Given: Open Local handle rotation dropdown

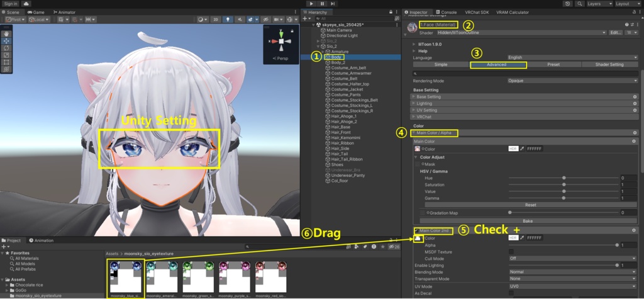Looking at the screenshot, I should (x=39, y=20).
